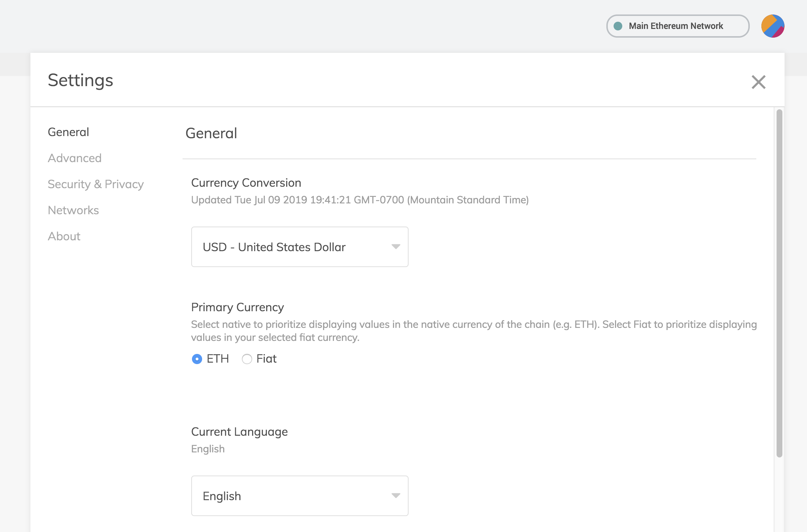Click the Currency Conversion updated timestamp text

click(x=360, y=200)
